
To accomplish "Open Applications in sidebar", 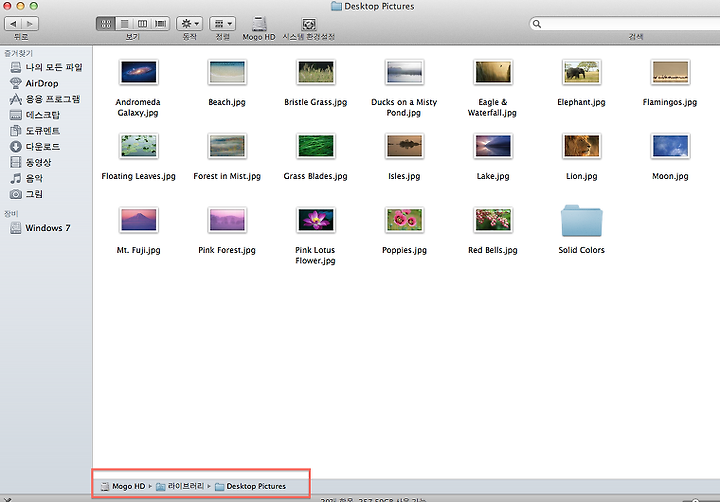I will pyautogui.click(x=45, y=99).
